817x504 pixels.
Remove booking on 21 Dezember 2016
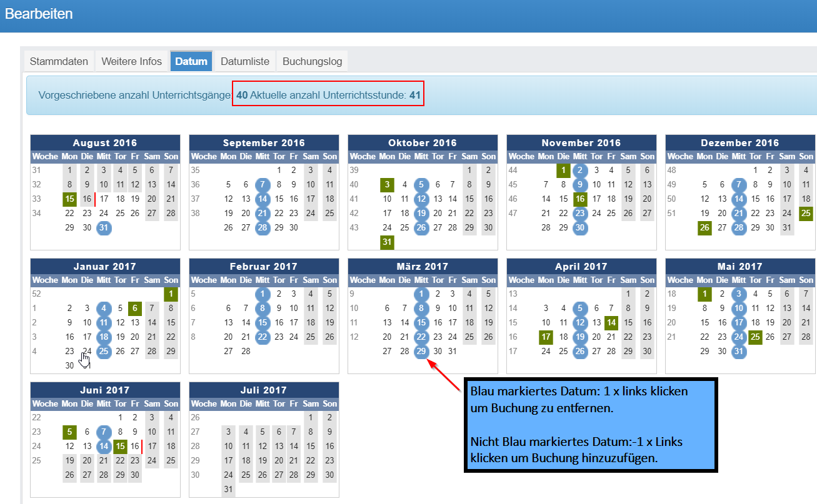coord(739,214)
